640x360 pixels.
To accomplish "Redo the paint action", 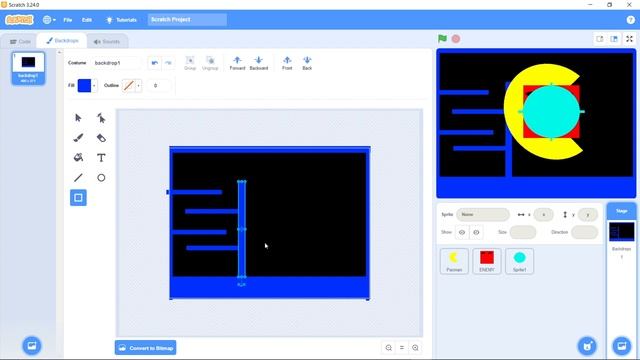I will click(168, 63).
